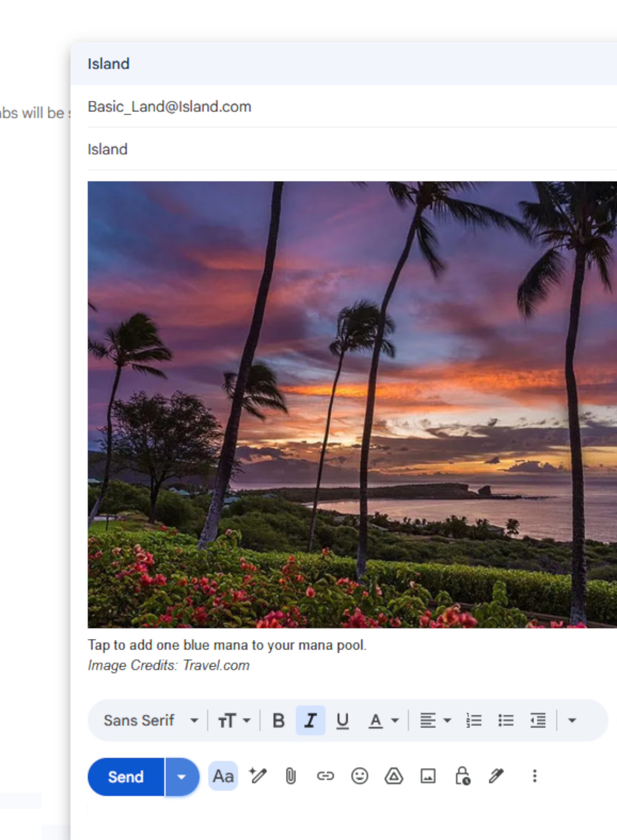Click the blue Send button
The width and height of the screenshot is (617, 840).
coord(126,777)
